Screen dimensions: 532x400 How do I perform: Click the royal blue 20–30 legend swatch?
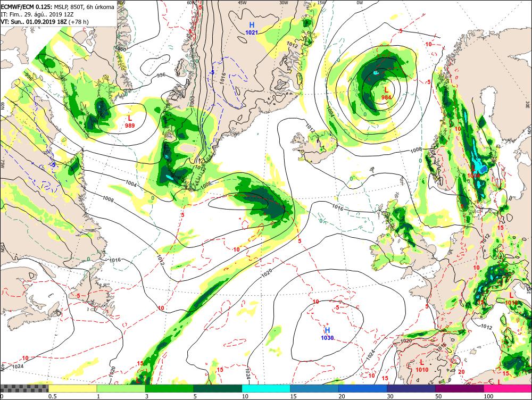pyautogui.click(x=363, y=388)
